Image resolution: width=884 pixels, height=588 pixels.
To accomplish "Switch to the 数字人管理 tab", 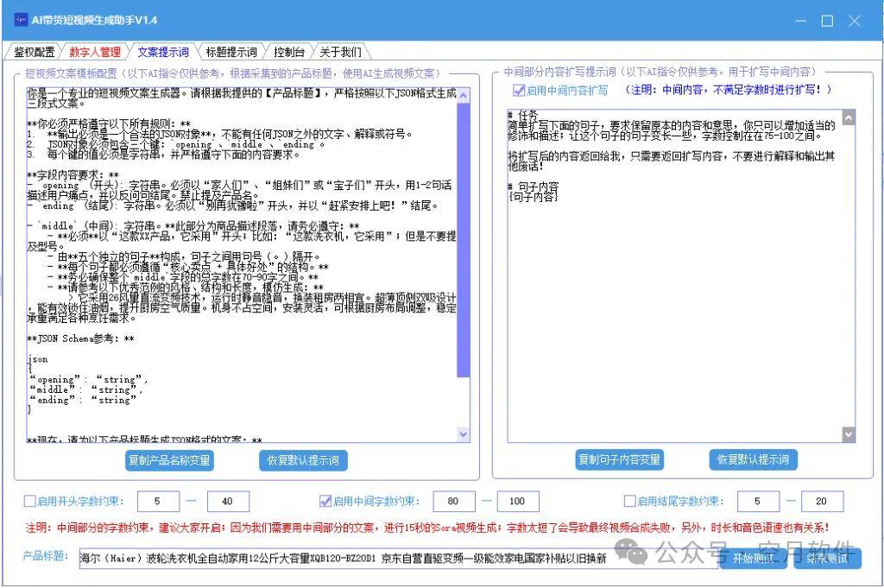I will [x=95, y=52].
